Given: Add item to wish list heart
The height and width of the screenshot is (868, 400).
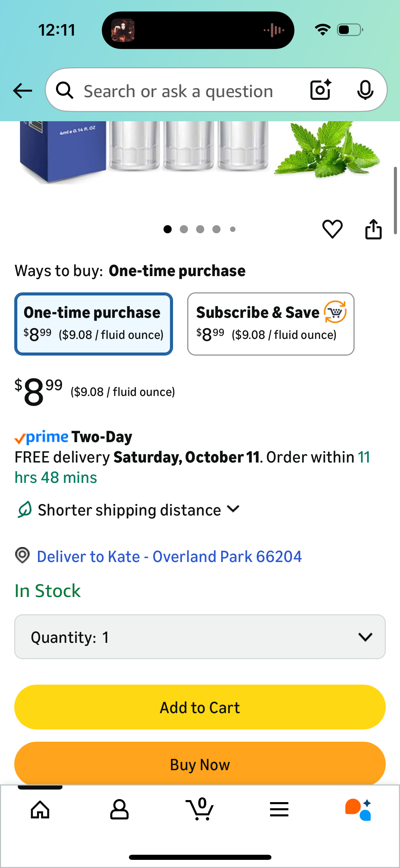Looking at the screenshot, I should pos(332,229).
